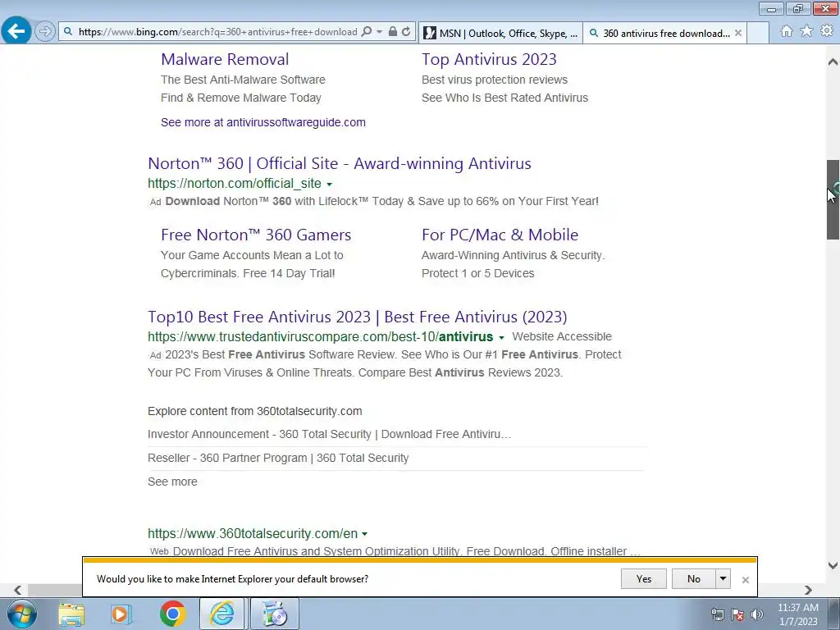Screen dimensions: 840x630
Task: Open the Malware Removal link
Action: click(x=225, y=59)
